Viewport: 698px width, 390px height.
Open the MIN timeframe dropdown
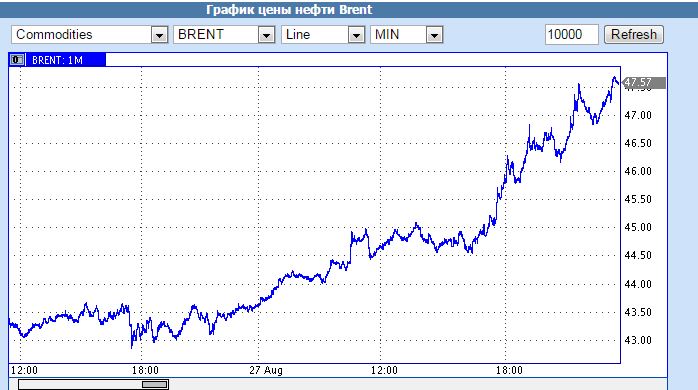[406, 35]
